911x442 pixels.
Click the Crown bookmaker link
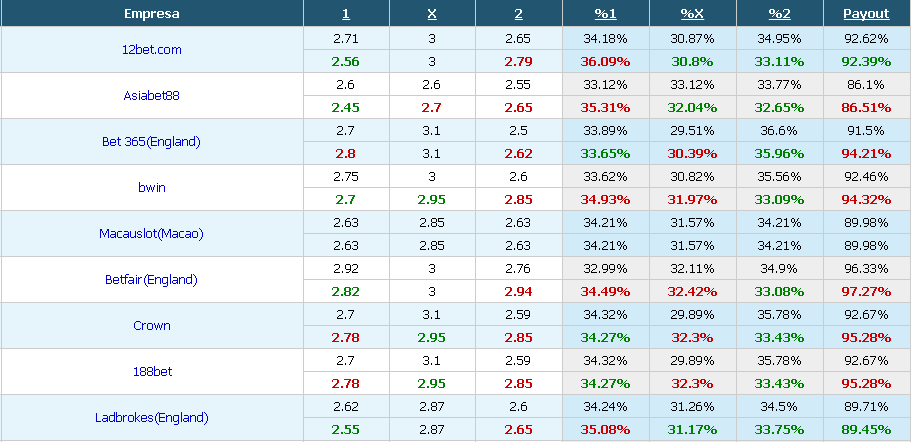152,325
